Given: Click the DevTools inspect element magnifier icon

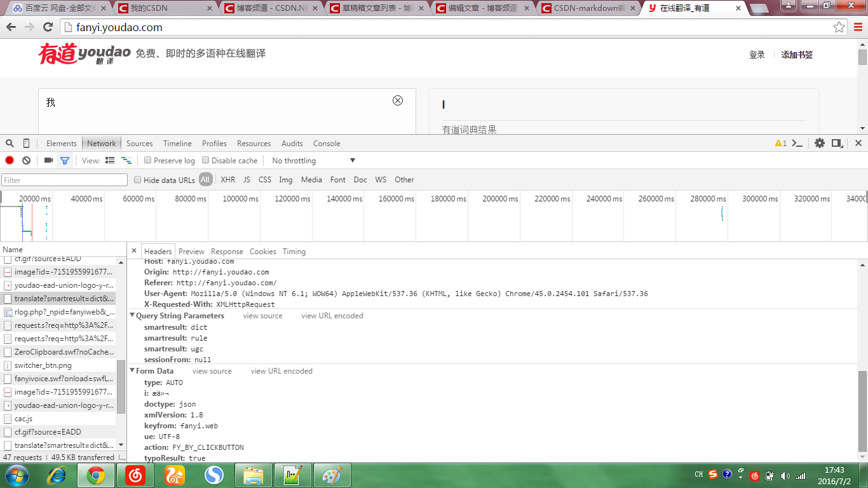Looking at the screenshot, I should coord(10,143).
